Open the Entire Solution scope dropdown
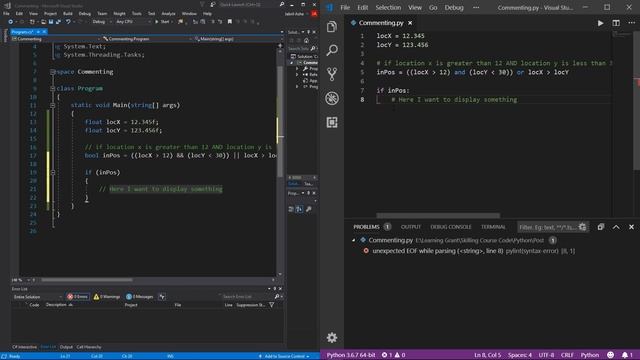The width and height of the screenshot is (640, 360). tap(37, 297)
